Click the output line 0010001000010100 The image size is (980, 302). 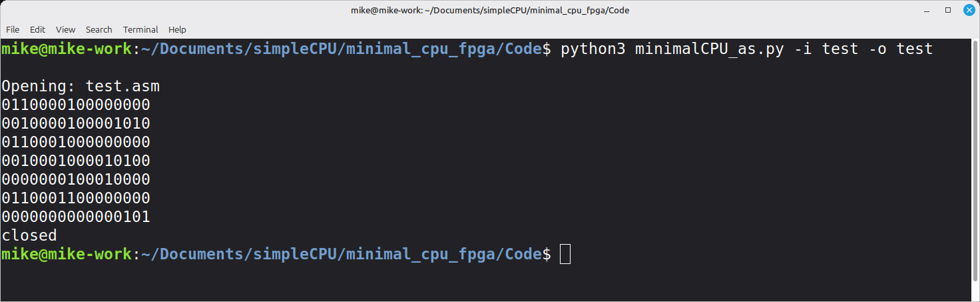[x=76, y=161]
